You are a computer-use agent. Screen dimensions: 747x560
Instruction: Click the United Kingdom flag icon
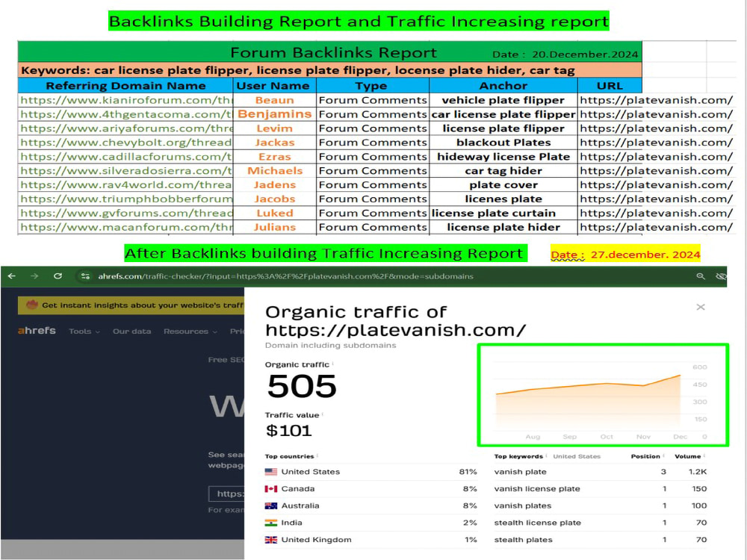coord(271,540)
